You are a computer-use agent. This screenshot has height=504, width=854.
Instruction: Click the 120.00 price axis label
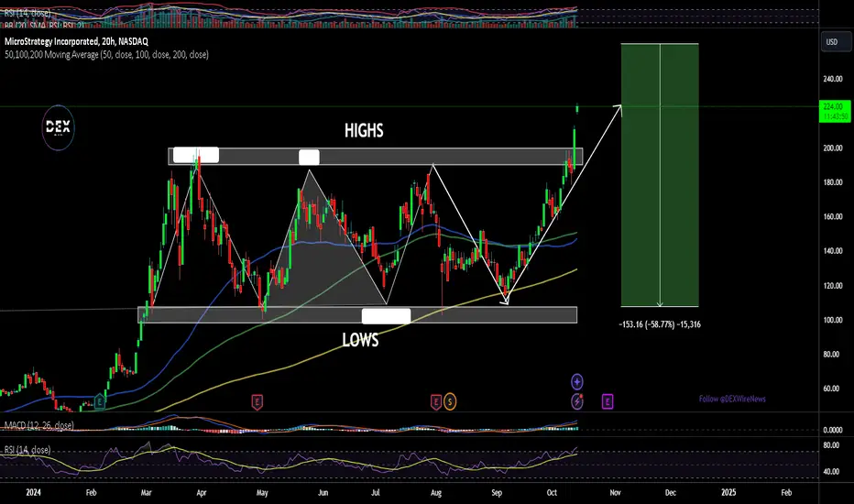pos(833,286)
